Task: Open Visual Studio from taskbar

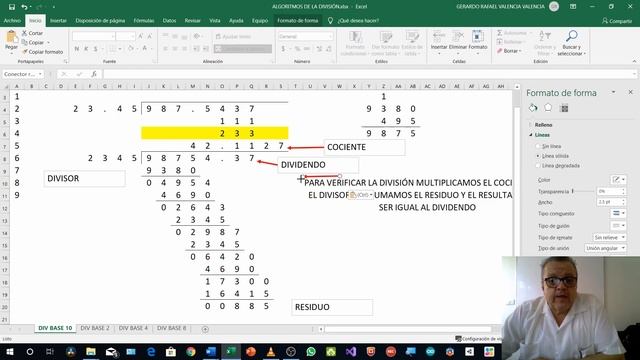Action: pyautogui.click(x=351, y=351)
